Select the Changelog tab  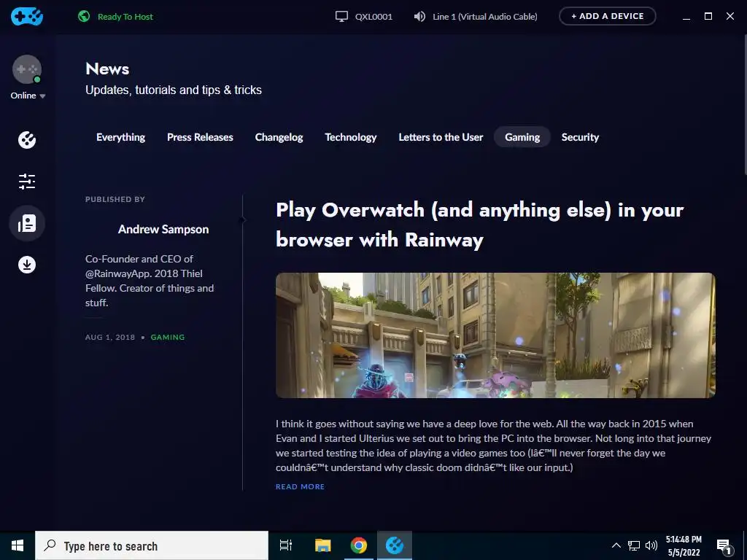coord(279,137)
